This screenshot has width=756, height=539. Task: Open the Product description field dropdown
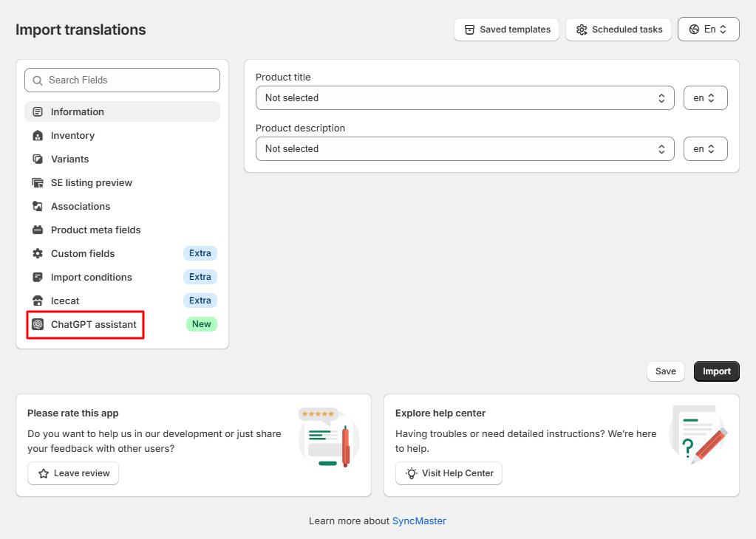tap(465, 149)
